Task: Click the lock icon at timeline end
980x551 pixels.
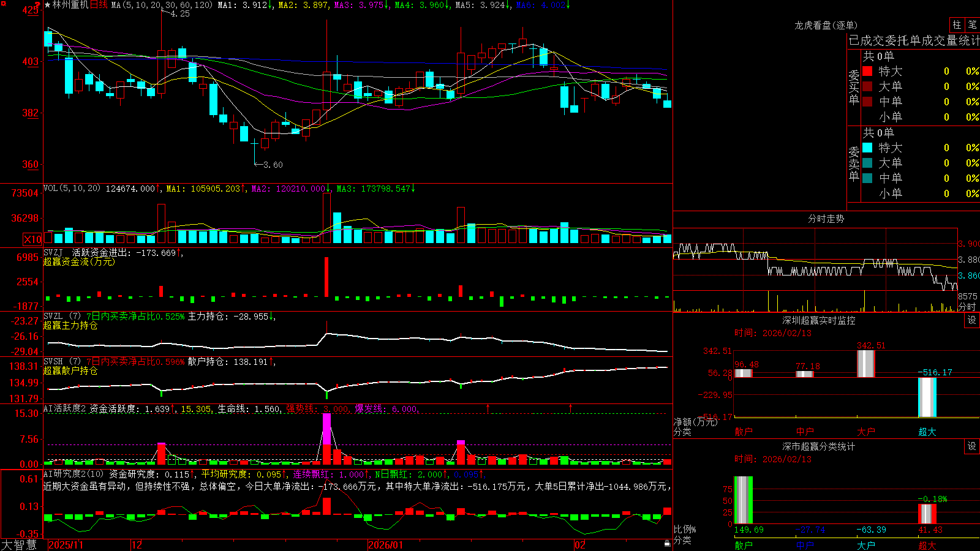Action: (667, 544)
